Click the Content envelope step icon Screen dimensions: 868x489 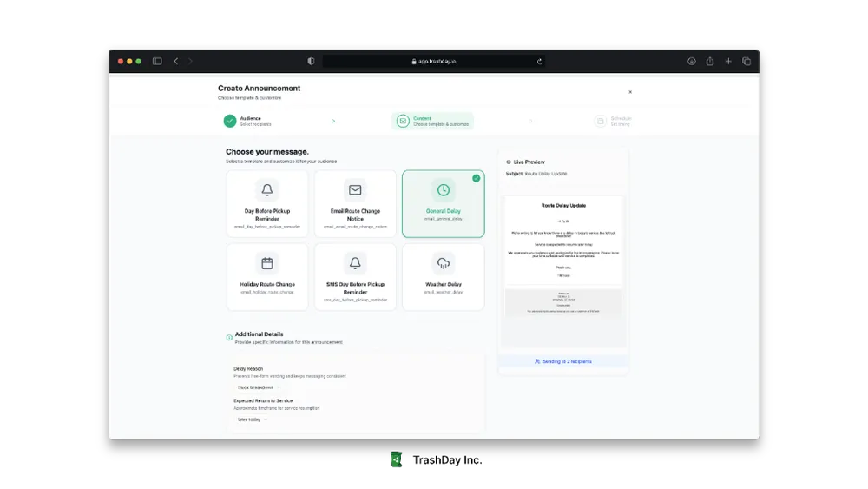pos(403,121)
